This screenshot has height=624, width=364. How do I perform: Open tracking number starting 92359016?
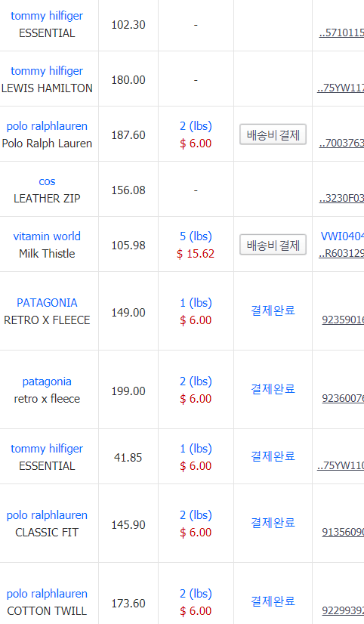pos(343,320)
